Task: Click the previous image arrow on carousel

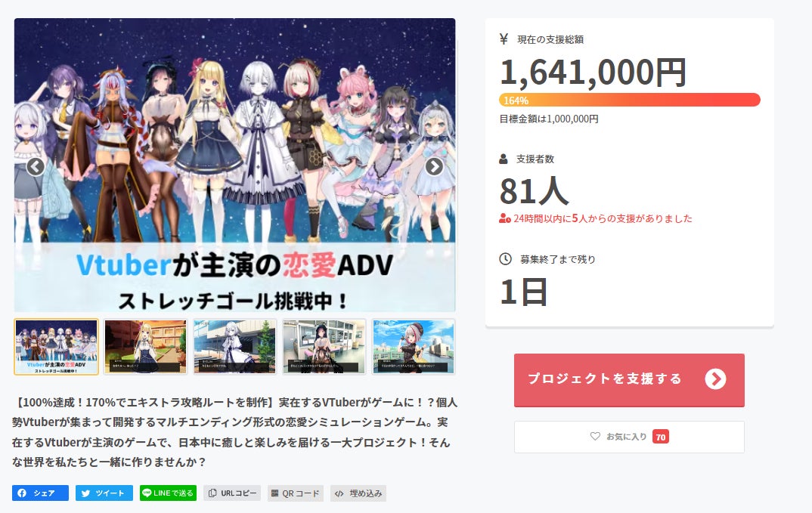Action: (36, 167)
